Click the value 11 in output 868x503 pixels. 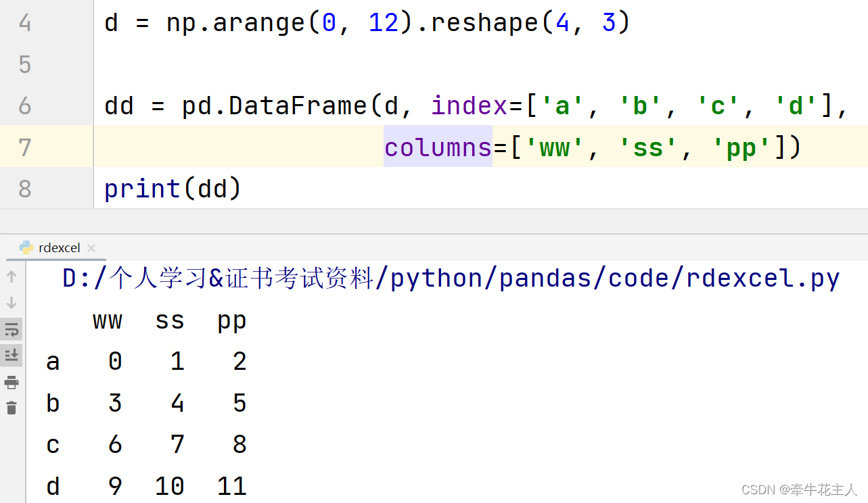232,486
